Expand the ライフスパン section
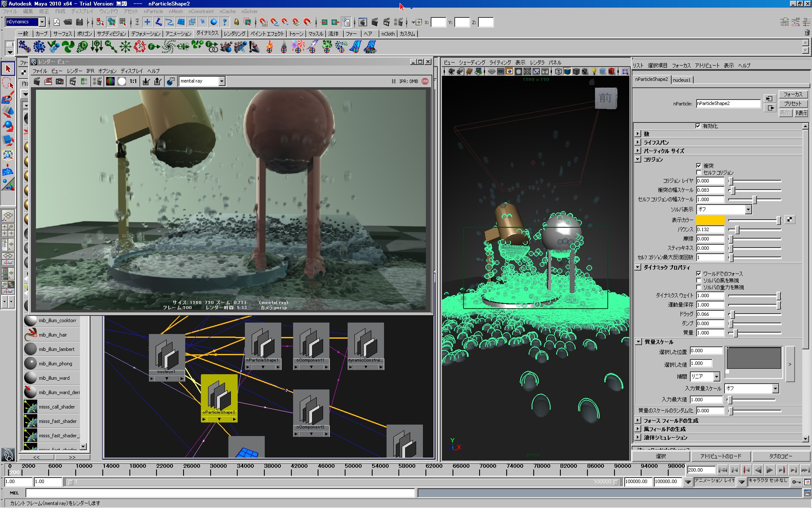 [638, 142]
